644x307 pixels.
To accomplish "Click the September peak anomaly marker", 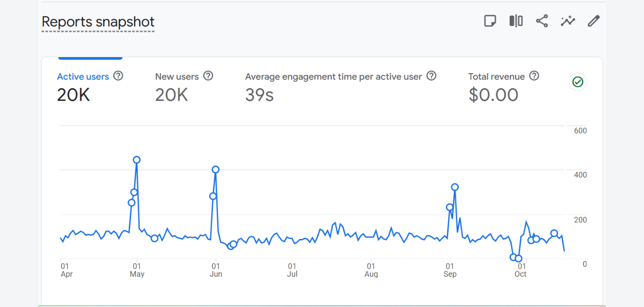I will (x=455, y=187).
